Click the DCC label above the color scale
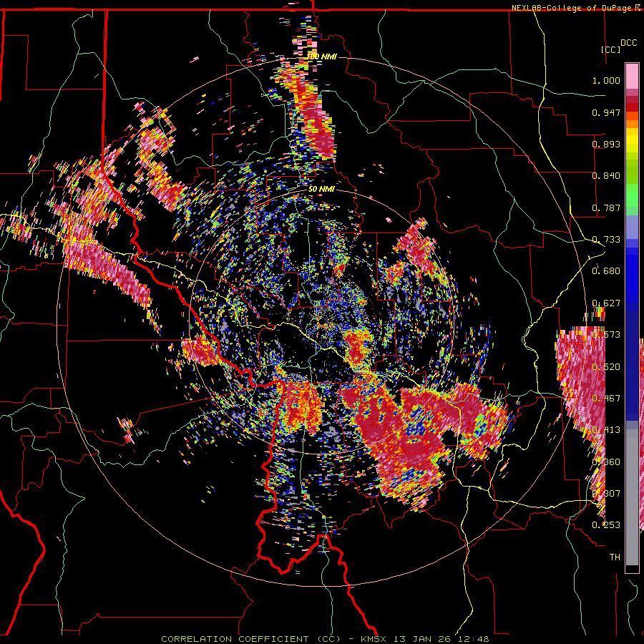 tap(628, 43)
